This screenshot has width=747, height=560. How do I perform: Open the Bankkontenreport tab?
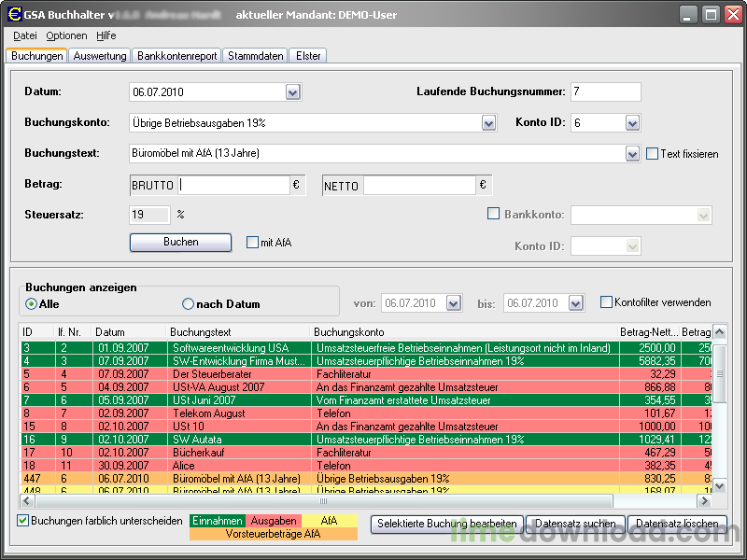point(176,56)
